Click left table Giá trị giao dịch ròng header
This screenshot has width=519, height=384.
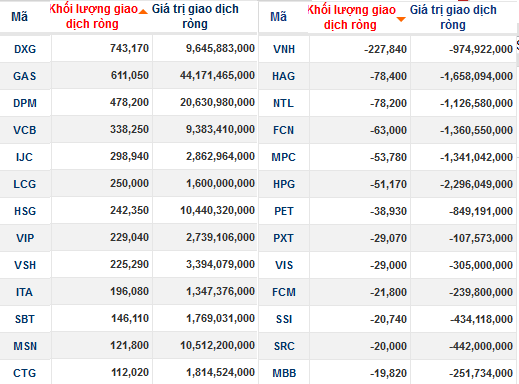[195, 16]
